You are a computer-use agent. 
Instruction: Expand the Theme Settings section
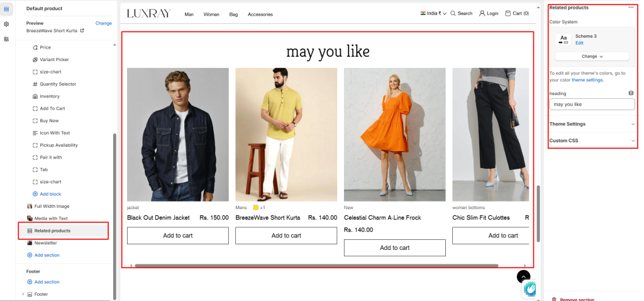pyautogui.click(x=592, y=124)
